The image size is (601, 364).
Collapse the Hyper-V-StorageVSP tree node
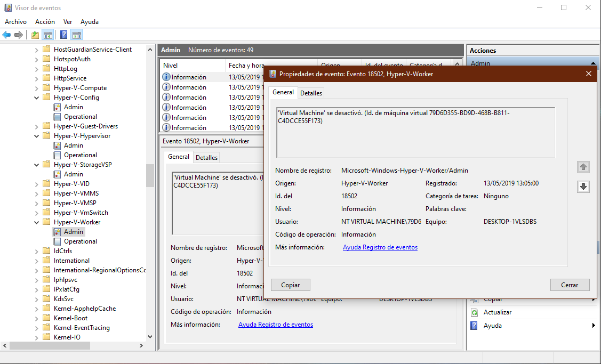(x=36, y=165)
